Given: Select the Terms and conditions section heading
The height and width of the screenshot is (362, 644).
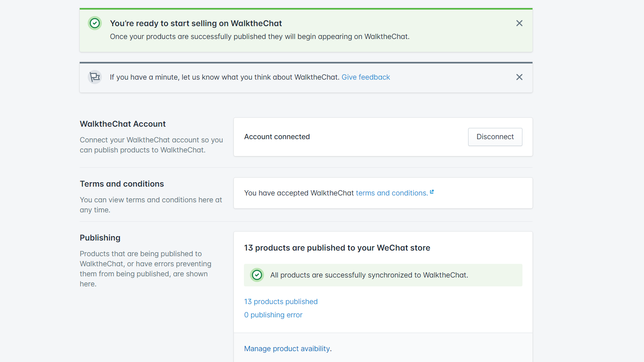Looking at the screenshot, I should pos(122,184).
